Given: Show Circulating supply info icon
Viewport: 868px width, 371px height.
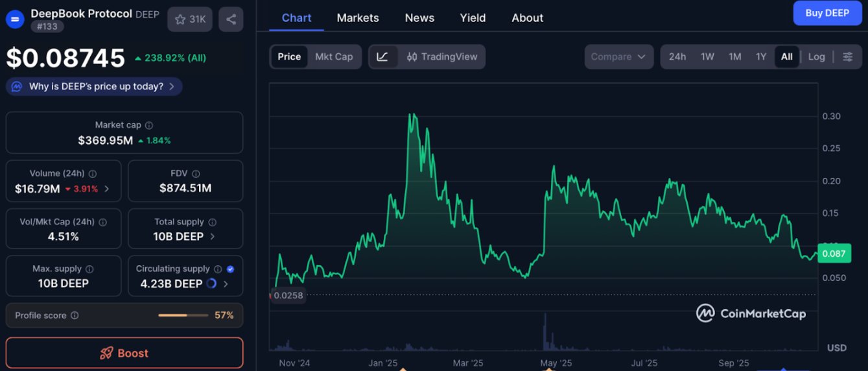Looking at the screenshot, I should pyautogui.click(x=218, y=269).
